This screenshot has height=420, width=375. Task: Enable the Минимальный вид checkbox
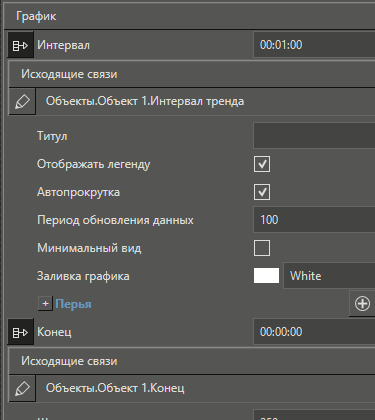pos(262,248)
